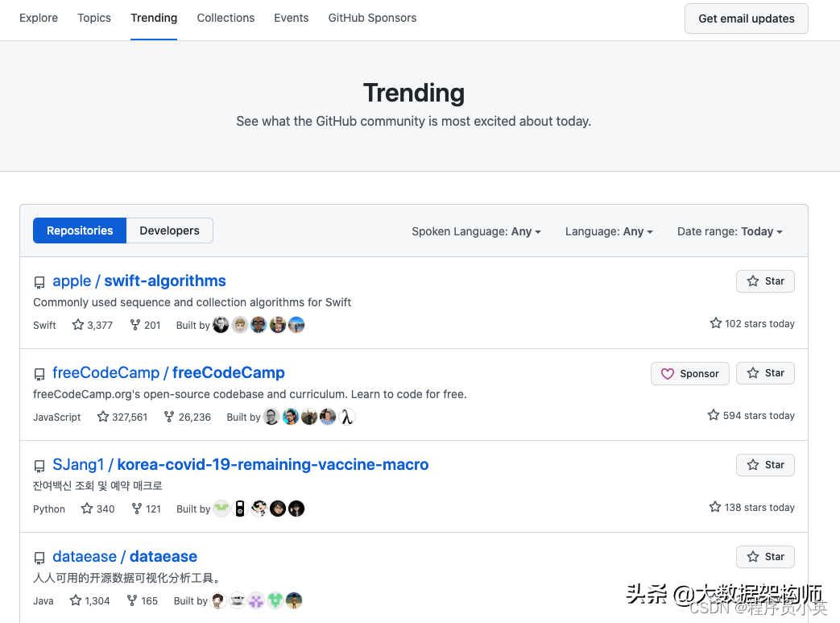Click first contributor avatar of dataease
This screenshot has width=840, height=623.
tap(218, 600)
